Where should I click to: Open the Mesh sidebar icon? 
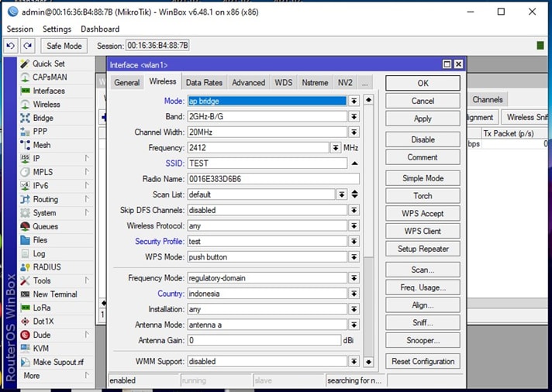tap(25, 145)
